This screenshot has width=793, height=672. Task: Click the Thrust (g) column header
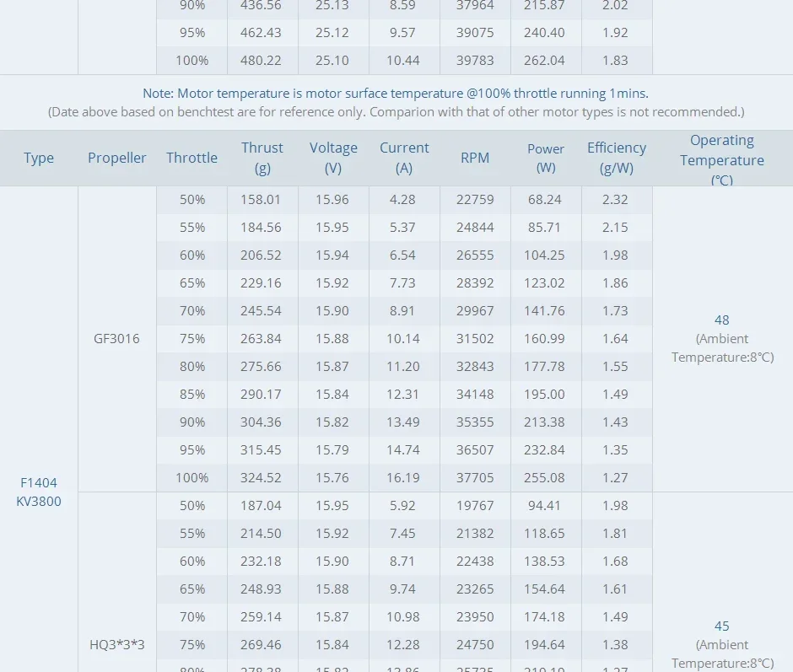point(262,158)
